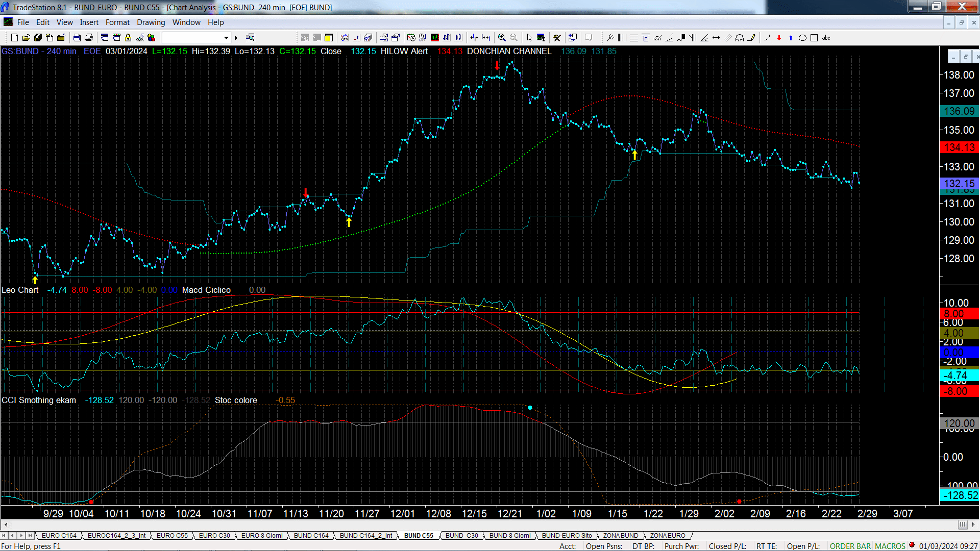
Task: Click the ORDER BAR status item
Action: (850, 546)
